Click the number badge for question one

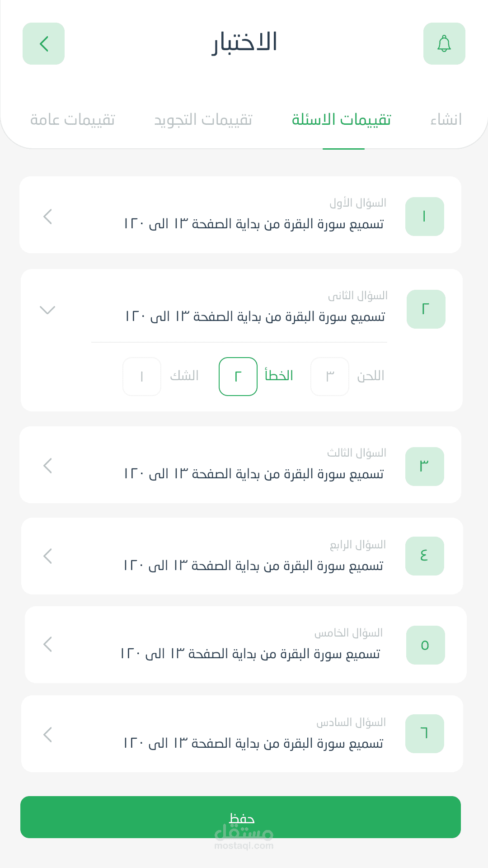tap(424, 217)
